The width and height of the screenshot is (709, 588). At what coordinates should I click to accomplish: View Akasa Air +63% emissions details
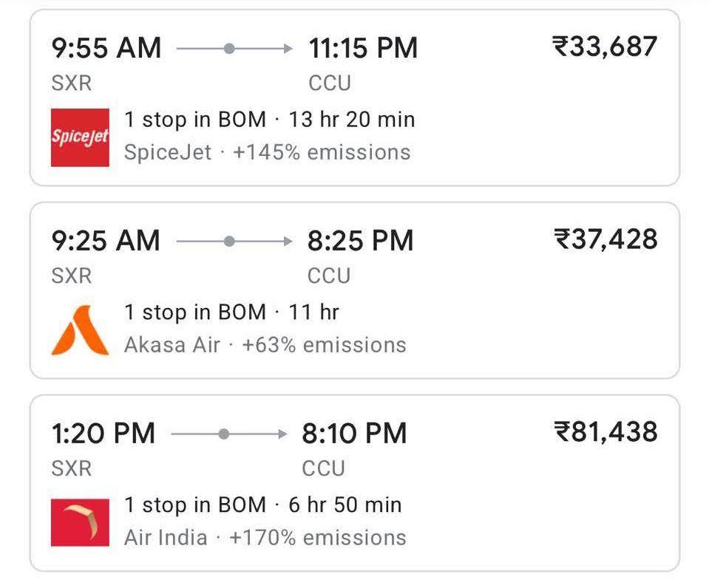(x=324, y=346)
